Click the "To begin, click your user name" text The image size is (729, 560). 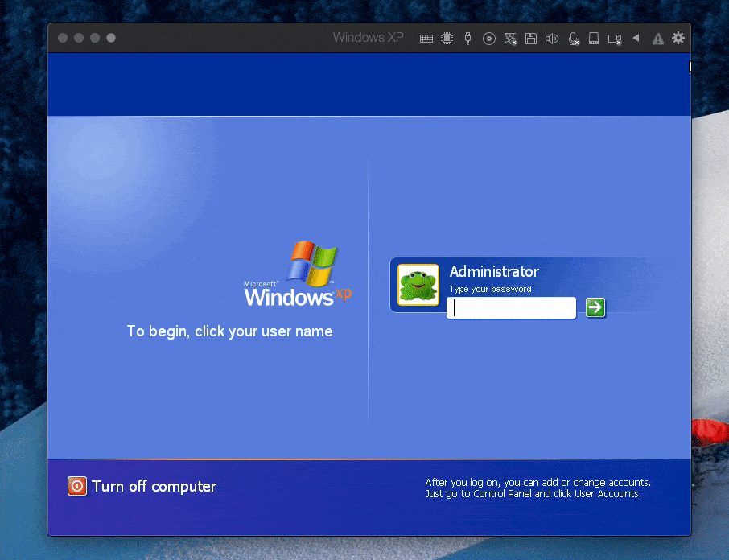coord(229,331)
